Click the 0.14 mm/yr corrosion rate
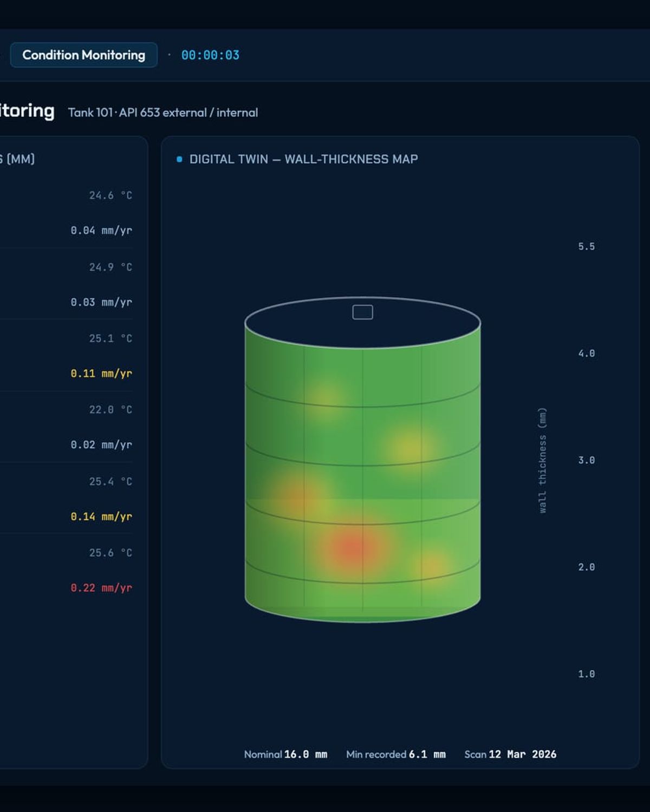The width and height of the screenshot is (650, 812). coord(101,516)
